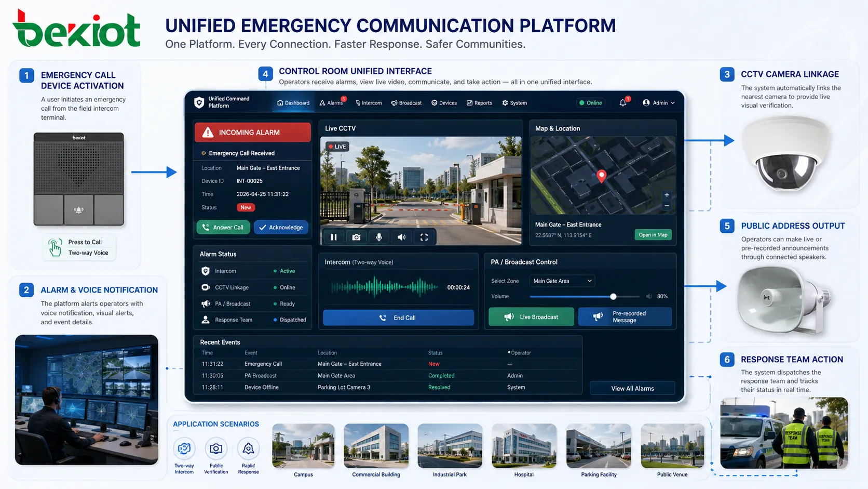
Task: Open the Campus scenario thumbnail
Action: 303,445
